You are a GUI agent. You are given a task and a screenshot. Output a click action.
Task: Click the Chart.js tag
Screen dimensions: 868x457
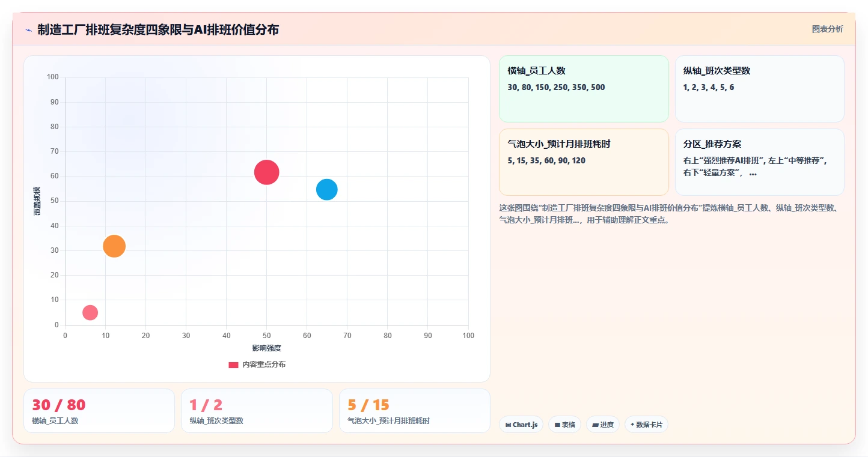[521, 425]
